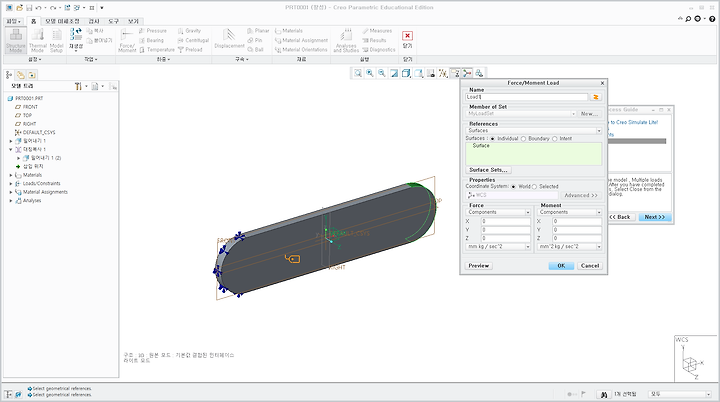Click the load Name input field
The height and width of the screenshot is (402, 720).
[x=527, y=97]
